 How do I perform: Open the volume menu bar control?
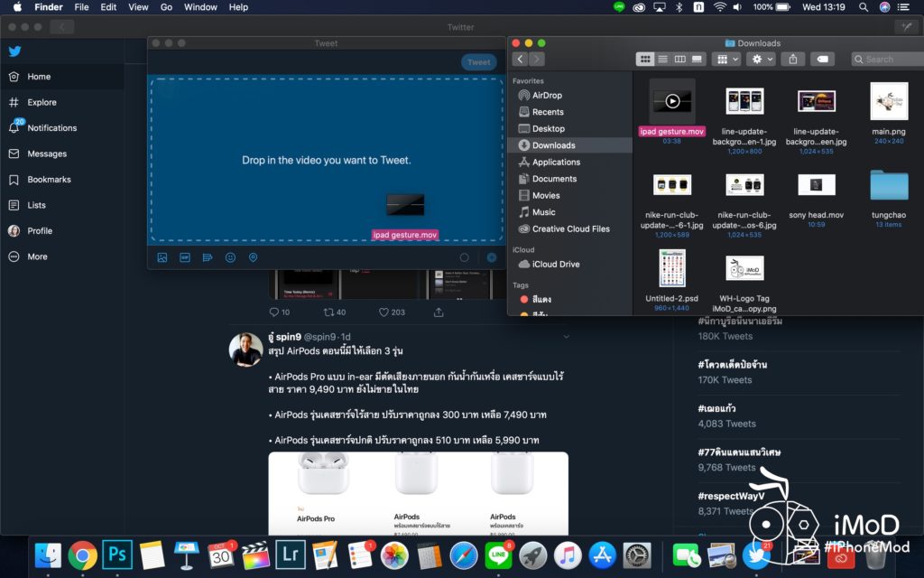click(x=737, y=7)
